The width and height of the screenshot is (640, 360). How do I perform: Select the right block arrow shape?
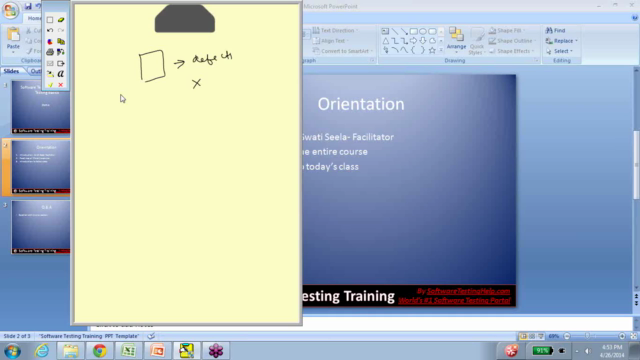pyautogui.click(x=413, y=41)
